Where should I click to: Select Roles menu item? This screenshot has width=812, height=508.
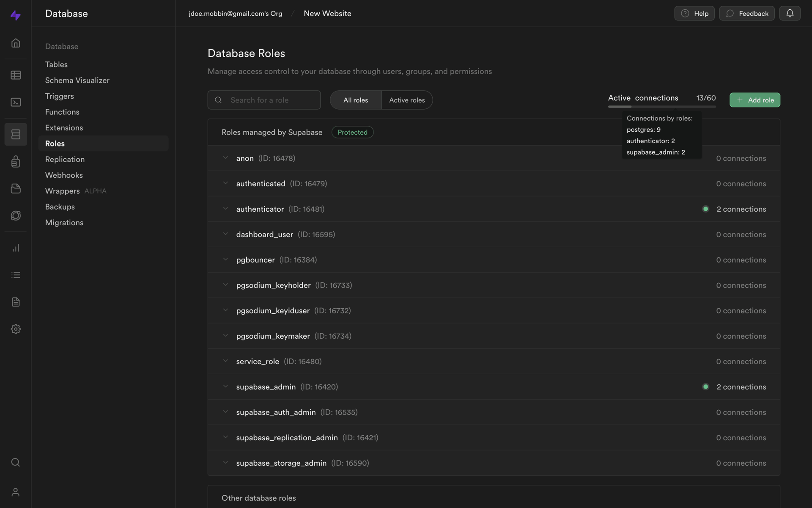[x=103, y=144]
